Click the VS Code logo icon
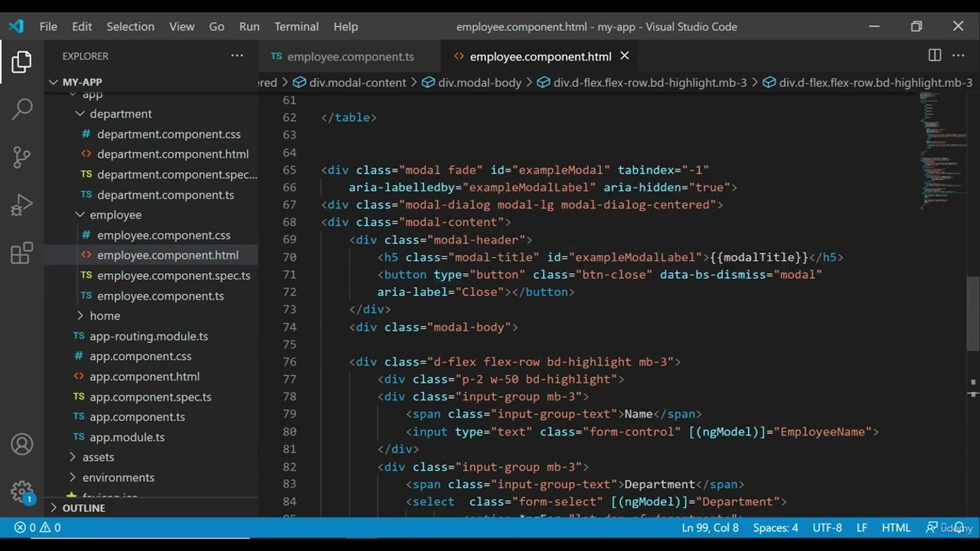The image size is (980, 551). point(16,26)
